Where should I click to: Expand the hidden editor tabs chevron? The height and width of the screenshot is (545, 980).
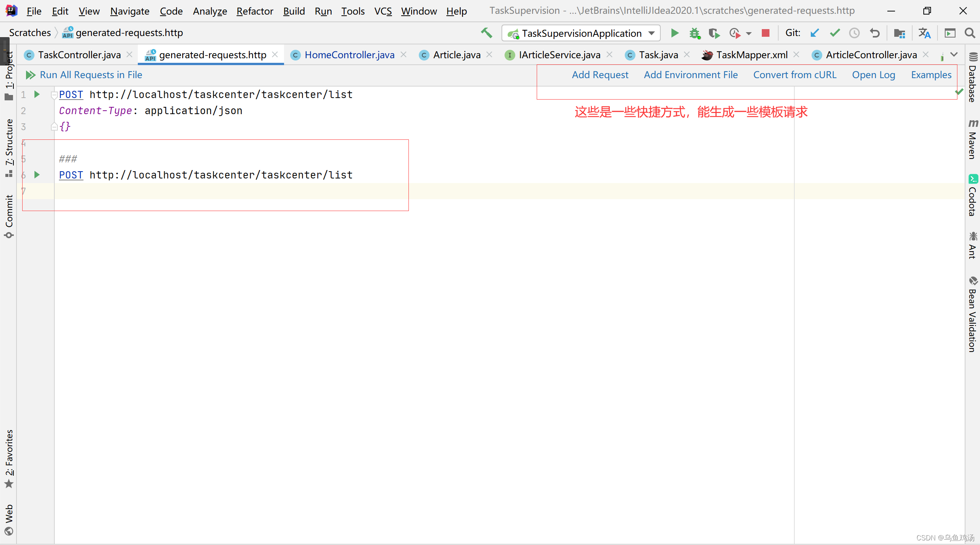point(954,55)
